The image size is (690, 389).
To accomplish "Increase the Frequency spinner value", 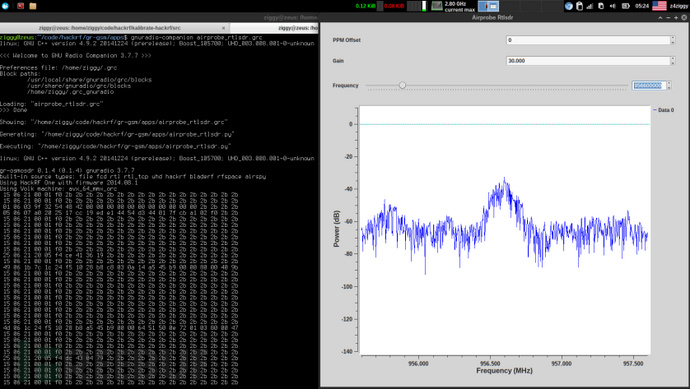I will coord(669,83).
